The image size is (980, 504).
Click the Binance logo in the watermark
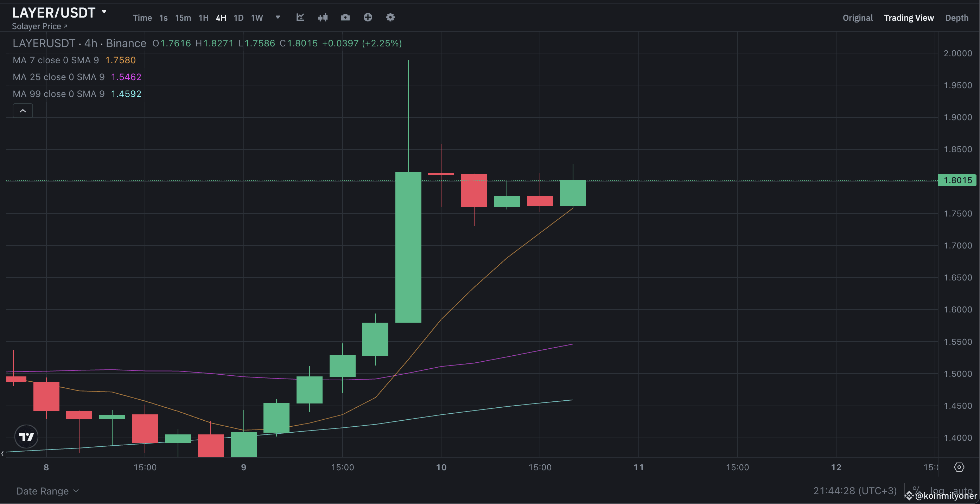(x=909, y=495)
